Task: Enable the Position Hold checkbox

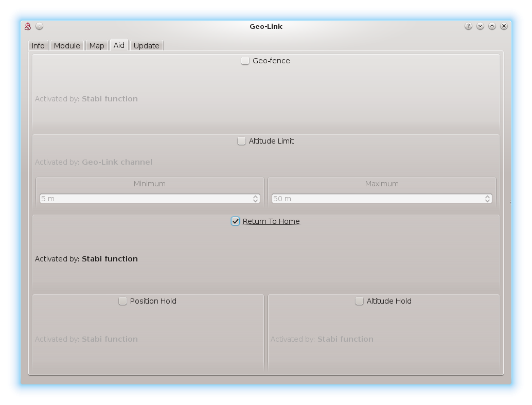Action: [122, 301]
